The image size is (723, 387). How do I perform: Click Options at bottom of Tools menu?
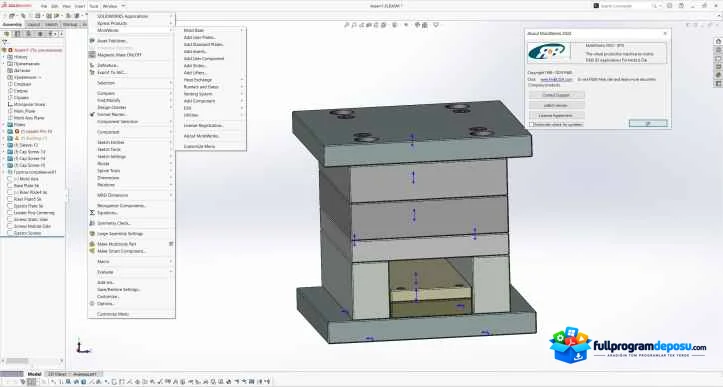point(106,304)
